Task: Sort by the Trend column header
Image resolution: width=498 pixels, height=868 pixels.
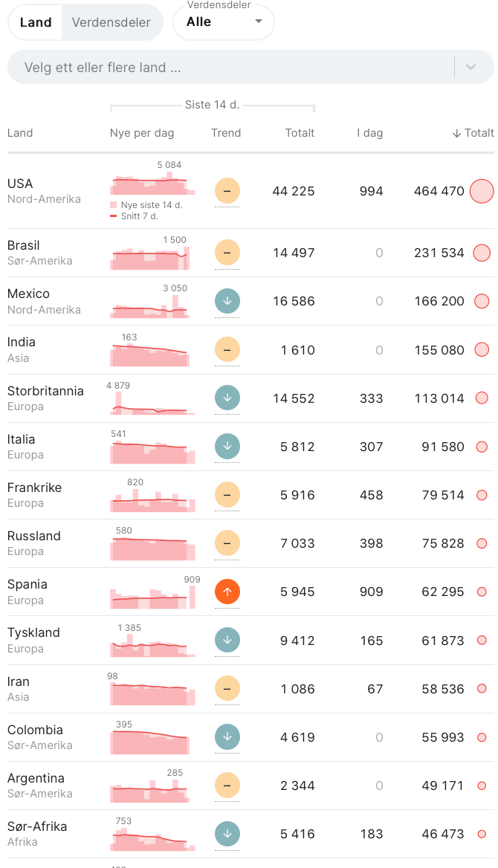Action: pos(226,133)
